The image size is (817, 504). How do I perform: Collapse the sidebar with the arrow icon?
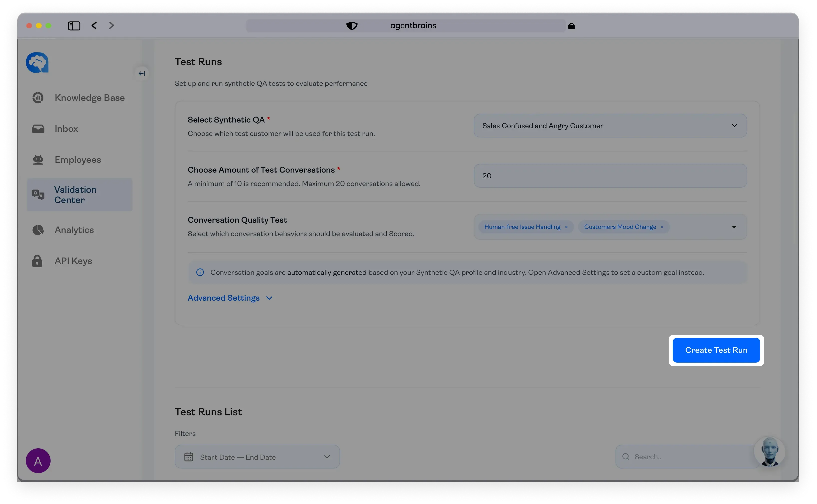(x=142, y=74)
